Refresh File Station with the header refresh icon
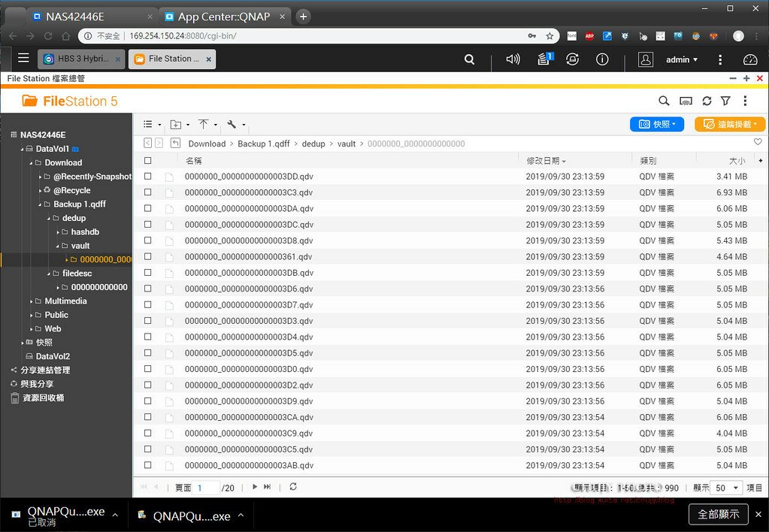Viewport: 769px width, 532px height. (x=707, y=101)
